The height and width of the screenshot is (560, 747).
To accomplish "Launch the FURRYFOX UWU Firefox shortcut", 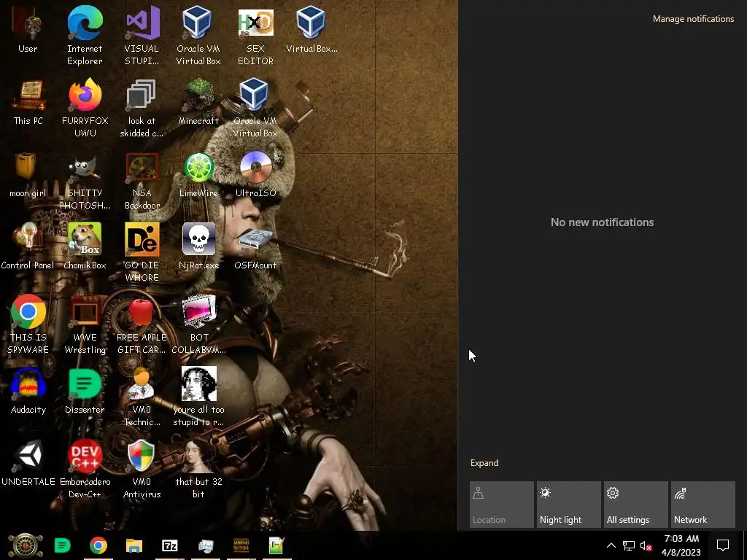I will click(85, 108).
